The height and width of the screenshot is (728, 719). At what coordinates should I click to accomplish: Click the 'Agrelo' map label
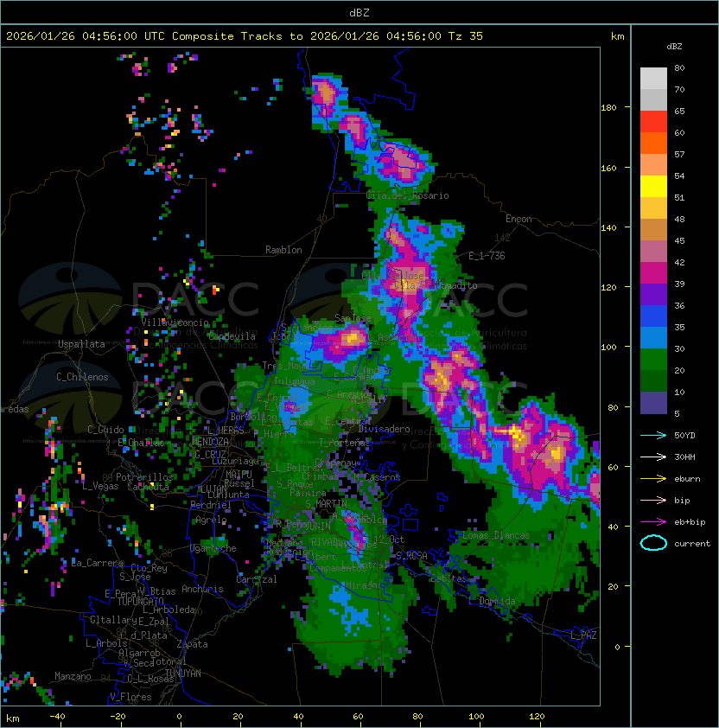pyautogui.click(x=211, y=520)
